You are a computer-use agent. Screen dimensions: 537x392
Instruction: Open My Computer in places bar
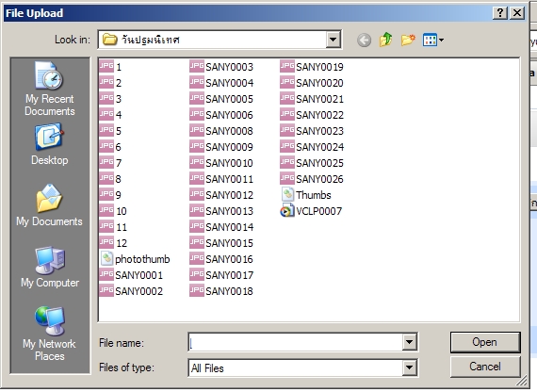coord(50,267)
